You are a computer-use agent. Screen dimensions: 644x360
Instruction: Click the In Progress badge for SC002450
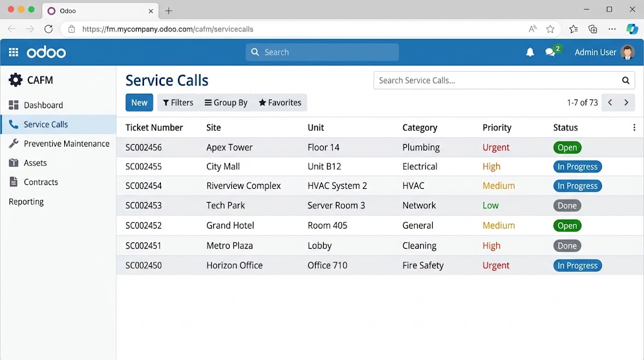(577, 266)
